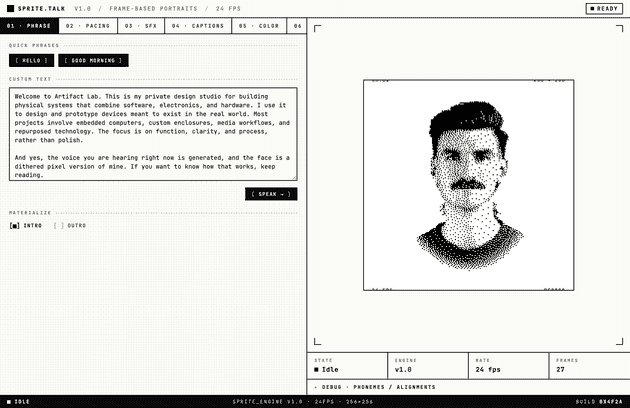Click the bottom-left IDLE status bar icon
The width and height of the screenshot is (630, 408).
click(x=9, y=402)
